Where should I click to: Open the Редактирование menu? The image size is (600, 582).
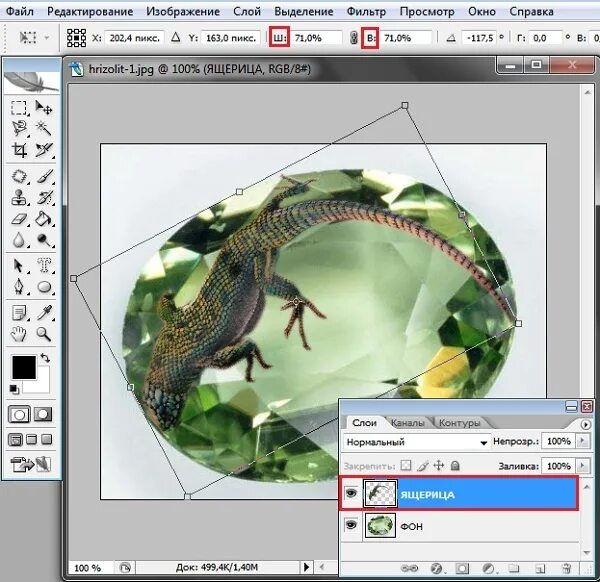(x=90, y=11)
